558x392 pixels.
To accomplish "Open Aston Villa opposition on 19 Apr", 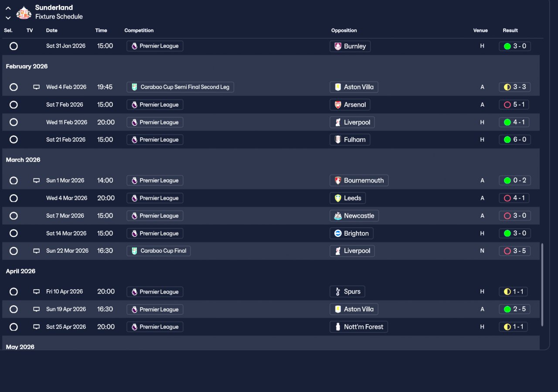I will [354, 309].
